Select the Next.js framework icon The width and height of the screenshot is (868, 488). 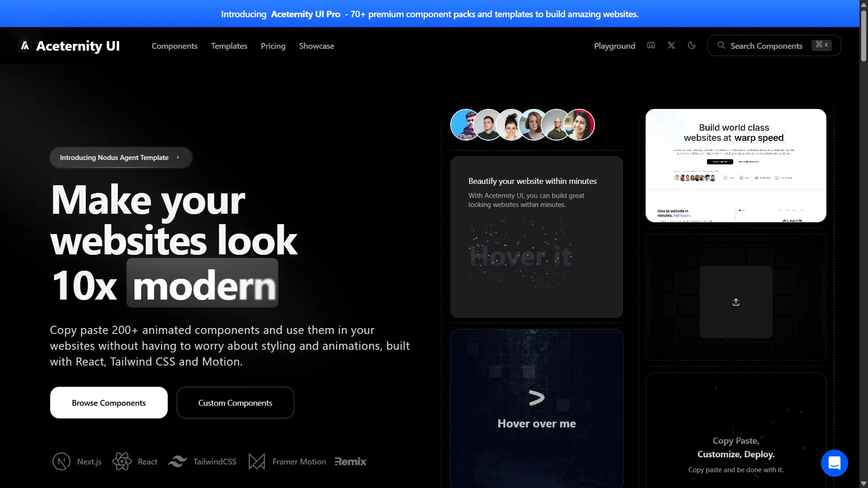pyautogui.click(x=61, y=461)
